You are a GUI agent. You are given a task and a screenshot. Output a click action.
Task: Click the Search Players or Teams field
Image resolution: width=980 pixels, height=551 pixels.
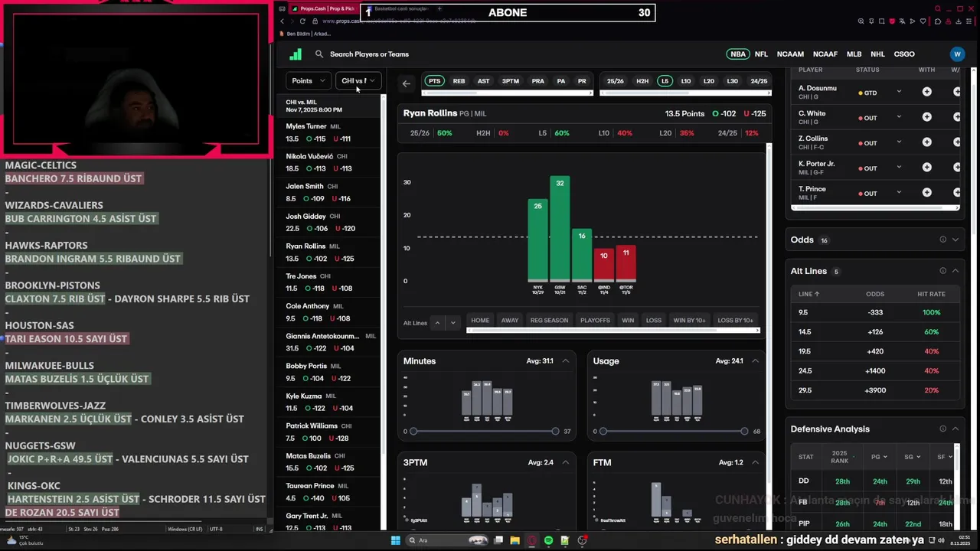coord(369,54)
